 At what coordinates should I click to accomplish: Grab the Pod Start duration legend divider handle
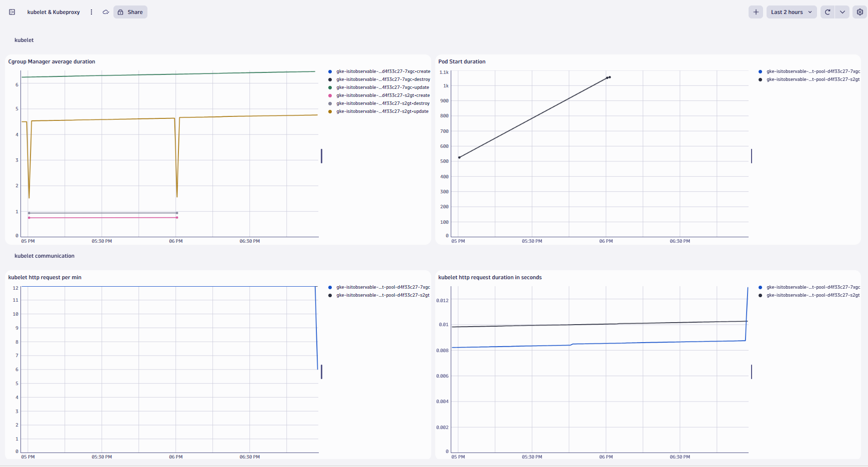click(751, 156)
